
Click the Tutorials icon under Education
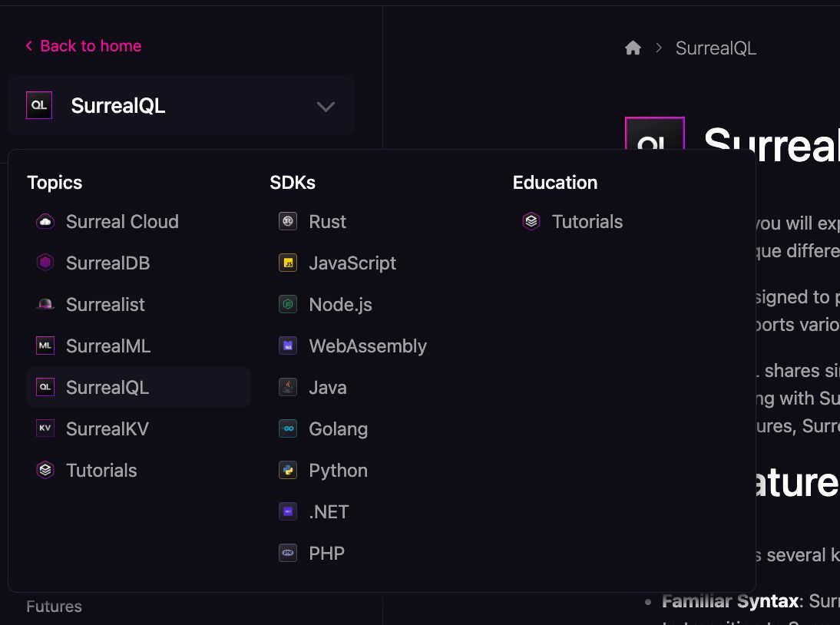531,221
